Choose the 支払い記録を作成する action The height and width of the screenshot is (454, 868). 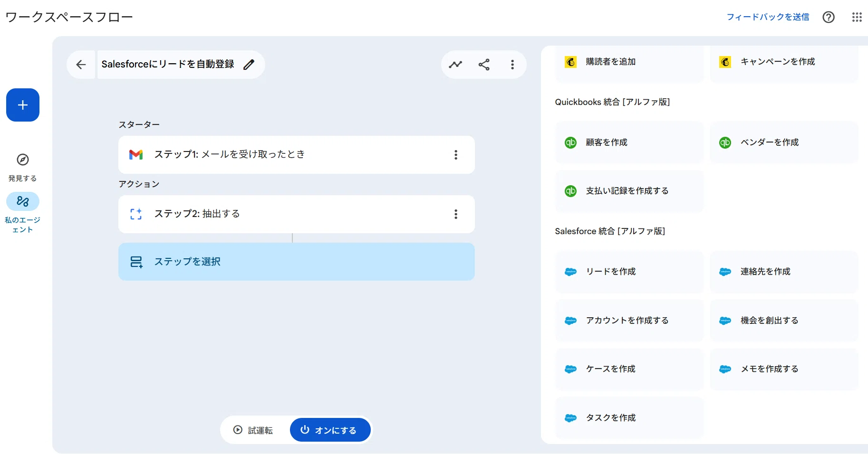click(629, 191)
